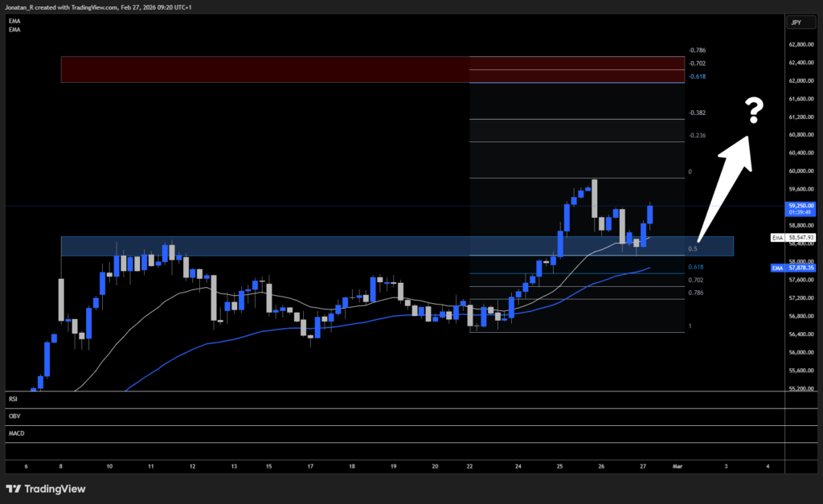Select the first EMA legend label

click(13, 21)
